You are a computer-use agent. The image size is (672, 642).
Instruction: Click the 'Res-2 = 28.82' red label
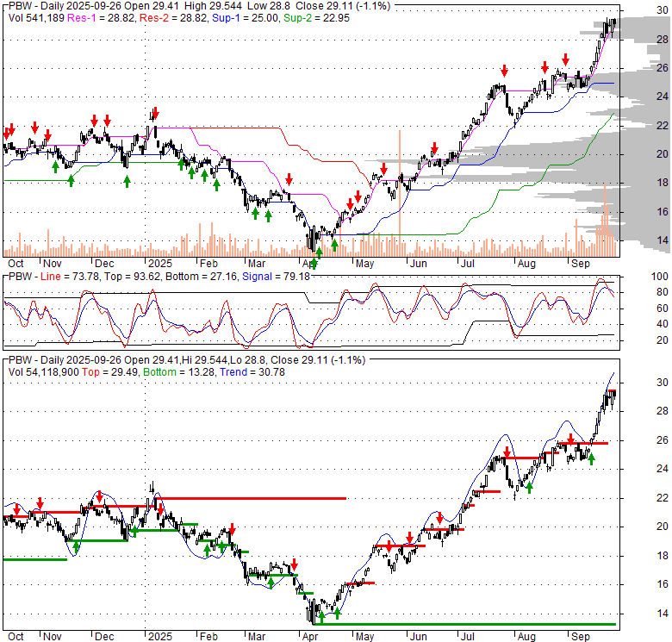(x=173, y=18)
